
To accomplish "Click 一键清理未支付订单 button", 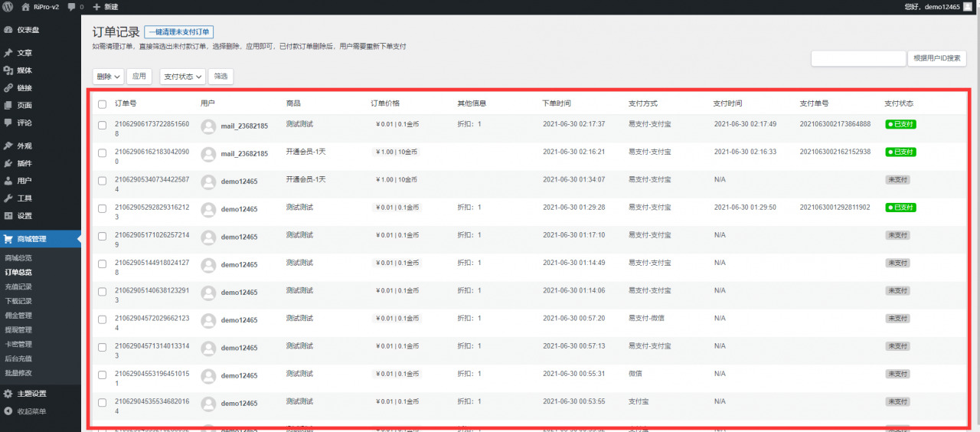I will coord(178,32).
